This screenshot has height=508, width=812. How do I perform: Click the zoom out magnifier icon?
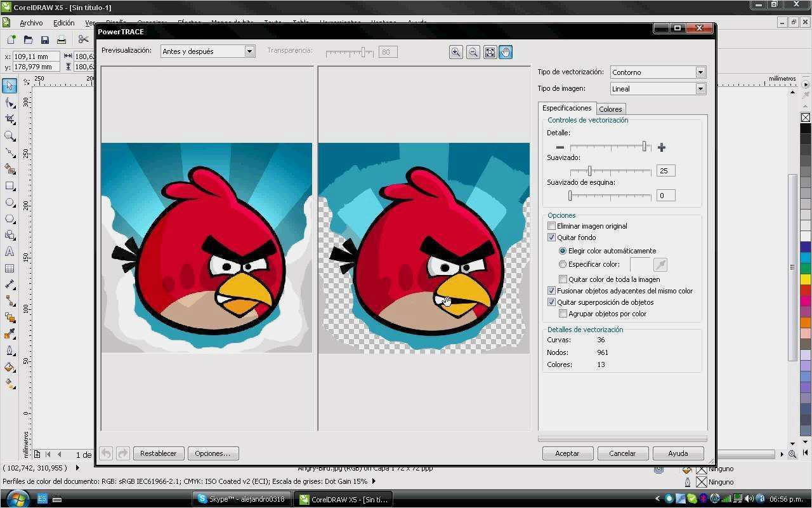(473, 52)
